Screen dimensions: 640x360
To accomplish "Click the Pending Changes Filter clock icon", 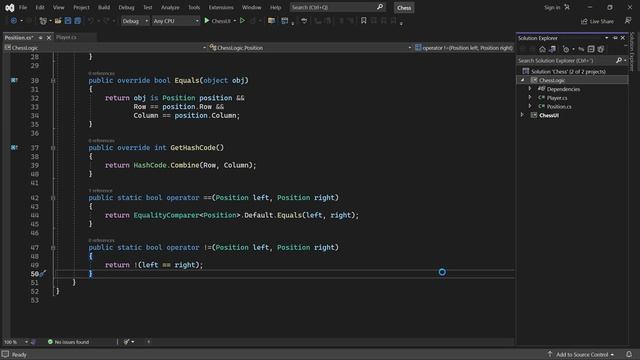I will [x=566, y=49].
